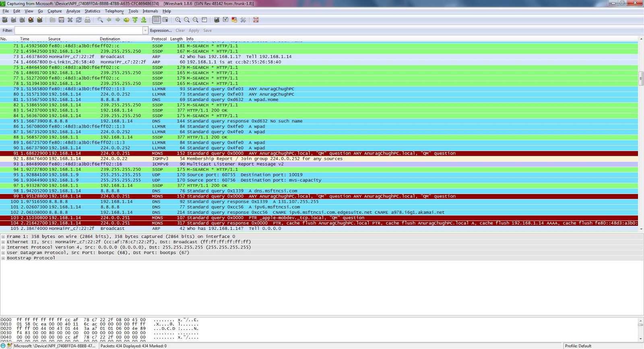Open a capture file icon
Screen dimensions: 644x349
[53, 20]
